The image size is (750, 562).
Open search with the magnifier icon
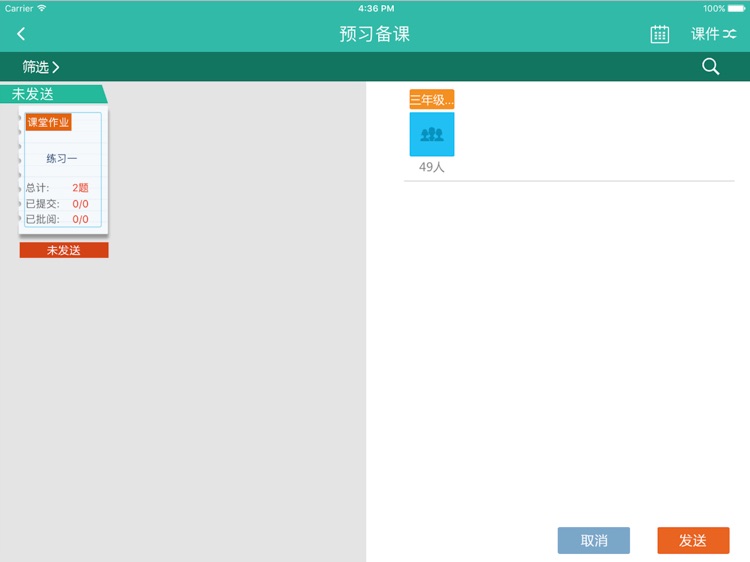tap(710, 66)
